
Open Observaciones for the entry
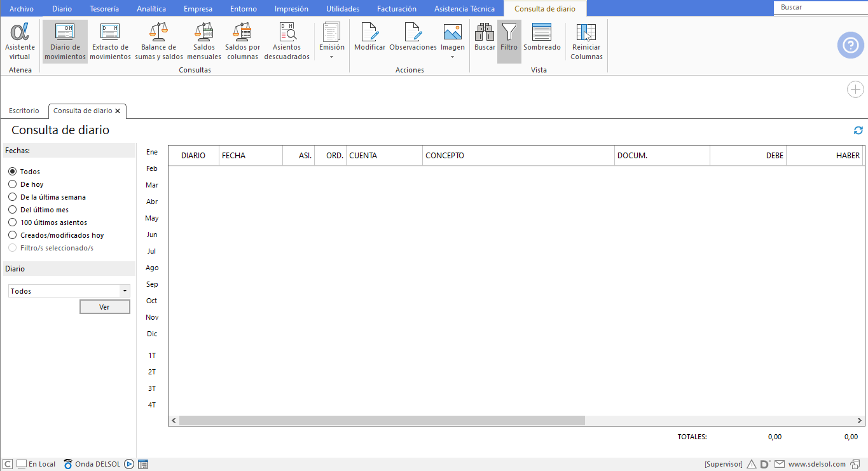413,37
